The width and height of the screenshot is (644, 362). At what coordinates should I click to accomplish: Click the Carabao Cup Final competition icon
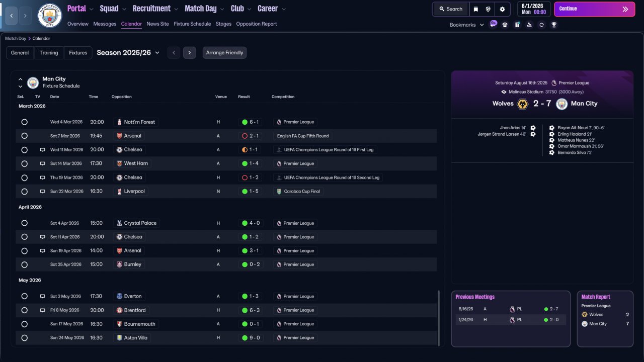(x=279, y=192)
